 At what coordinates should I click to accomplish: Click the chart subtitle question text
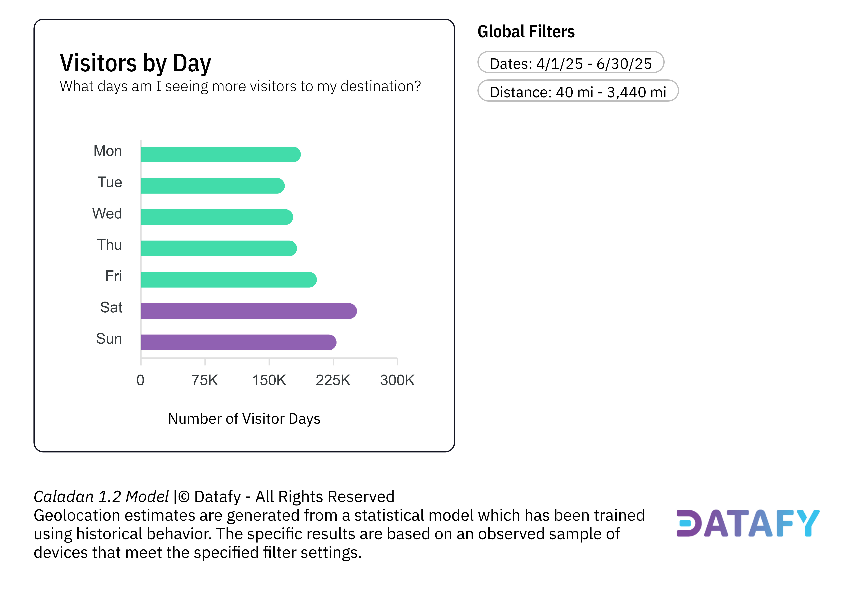click(240, 86)
